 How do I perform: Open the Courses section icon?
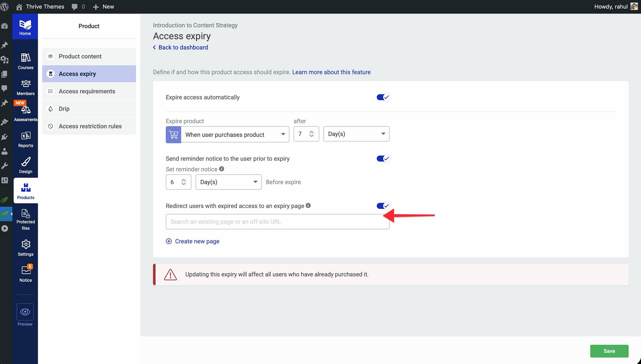click(26, 58)
